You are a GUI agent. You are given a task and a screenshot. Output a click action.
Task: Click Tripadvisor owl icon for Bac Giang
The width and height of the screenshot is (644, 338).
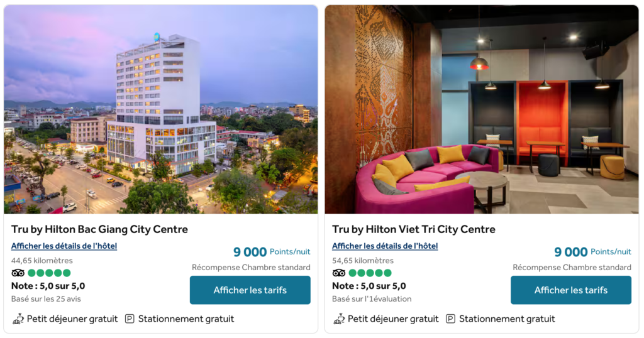[x=18, y=273]
